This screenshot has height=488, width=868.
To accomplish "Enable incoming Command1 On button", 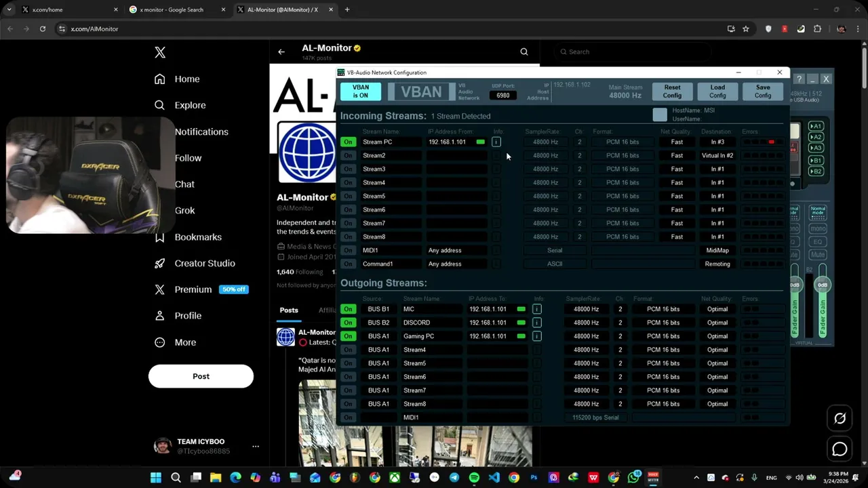I will [348, 264].
